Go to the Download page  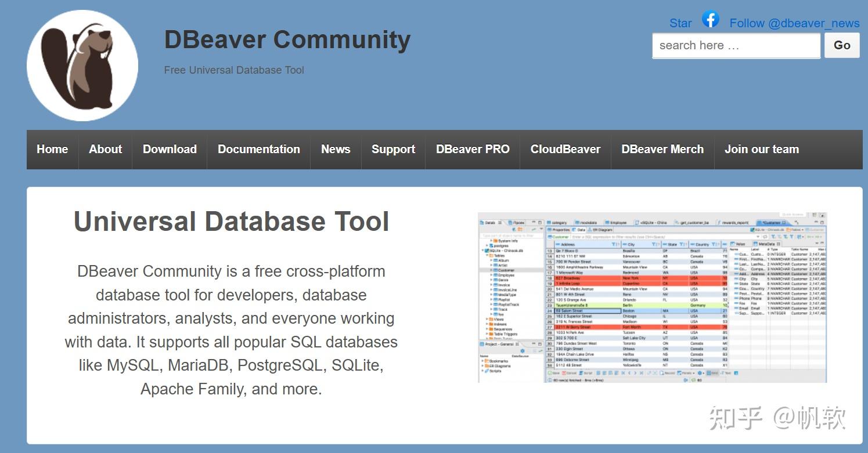[170, 149]
